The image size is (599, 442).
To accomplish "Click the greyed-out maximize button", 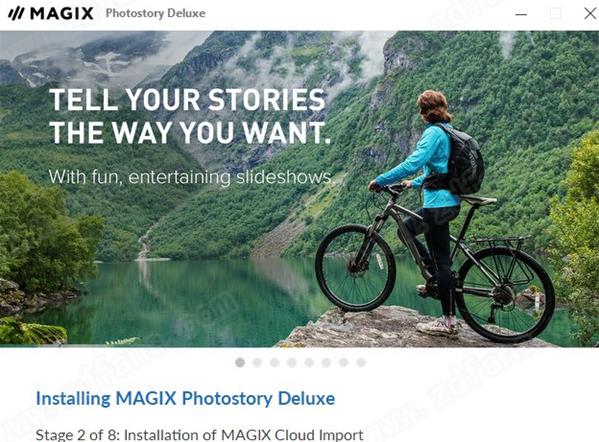I will [555, 14].
